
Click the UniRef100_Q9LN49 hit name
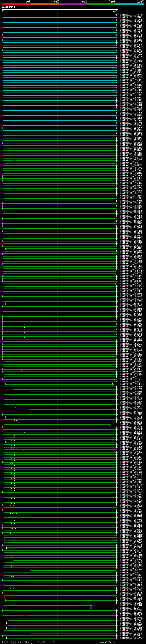[131, 175]
